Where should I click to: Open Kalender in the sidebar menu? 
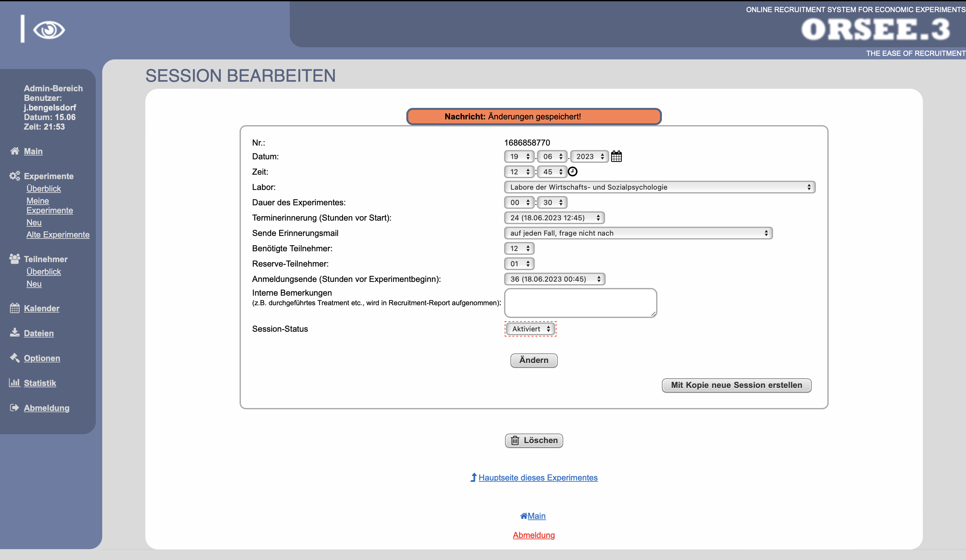(x=42, y=308)
